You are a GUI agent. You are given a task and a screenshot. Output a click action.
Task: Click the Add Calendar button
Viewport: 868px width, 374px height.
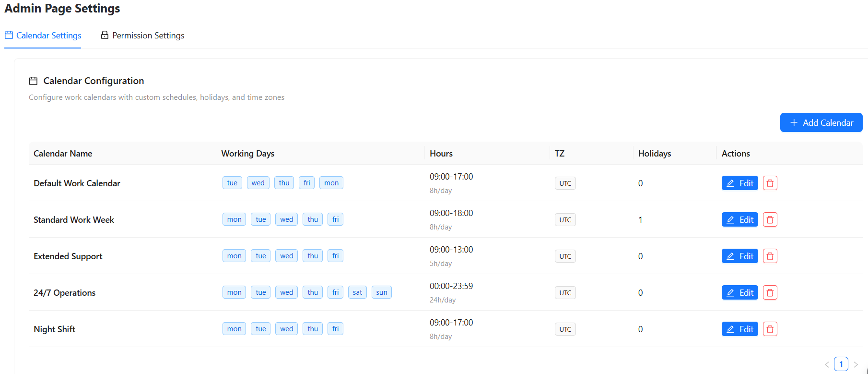tap(821, 122)
